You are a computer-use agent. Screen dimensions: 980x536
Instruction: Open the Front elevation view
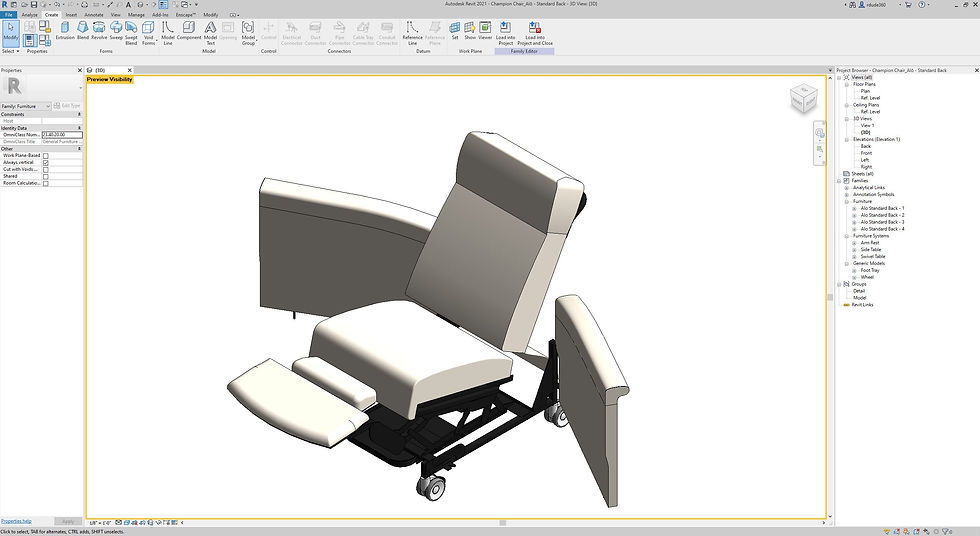point(866,153)
